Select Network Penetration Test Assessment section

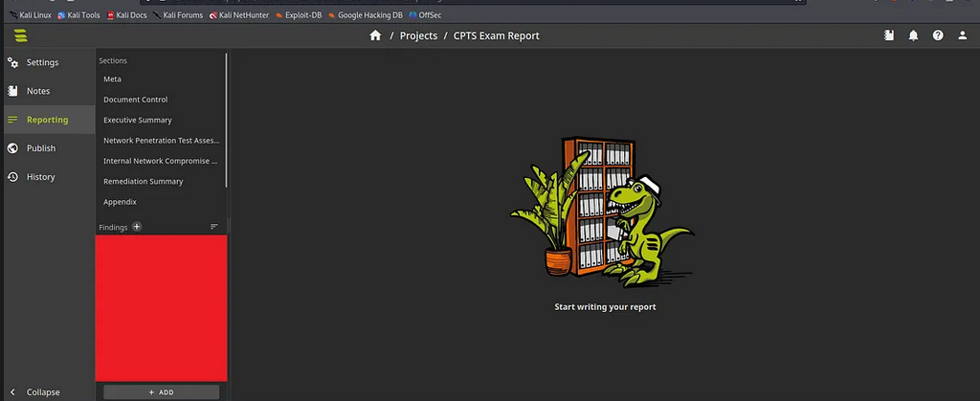tap(160, 141)
